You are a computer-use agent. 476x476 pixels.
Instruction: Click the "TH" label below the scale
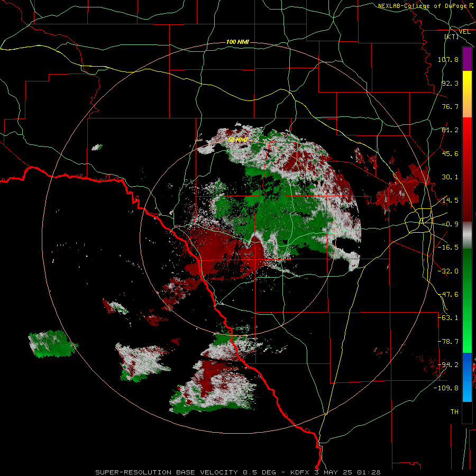(454, 412)
